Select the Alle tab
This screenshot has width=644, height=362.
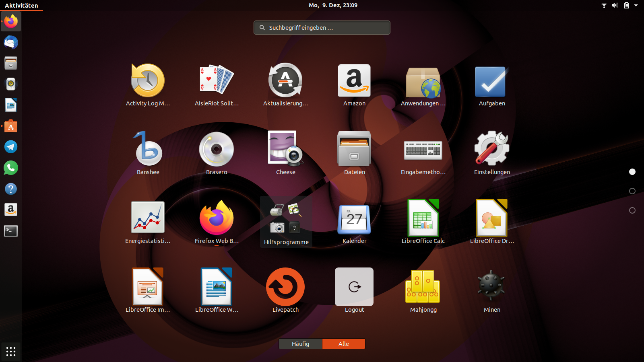tap(344, 344)
